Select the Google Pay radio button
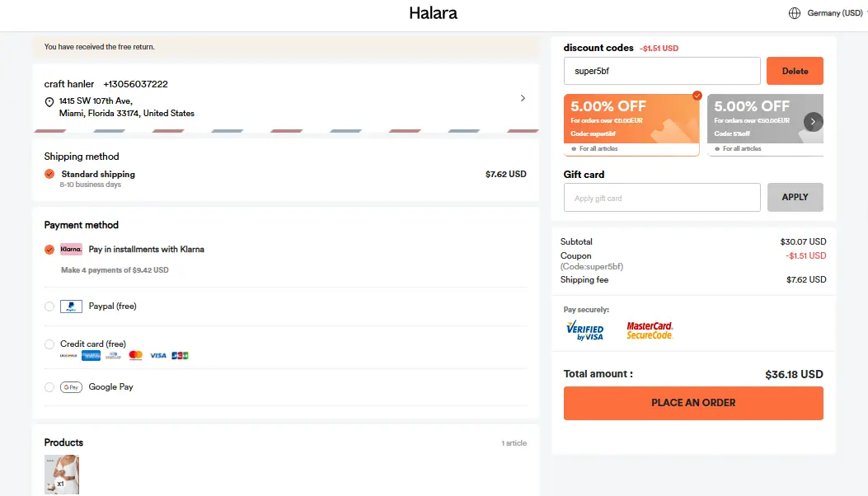The height and width of the screenshot is (496, 868). 49,387
